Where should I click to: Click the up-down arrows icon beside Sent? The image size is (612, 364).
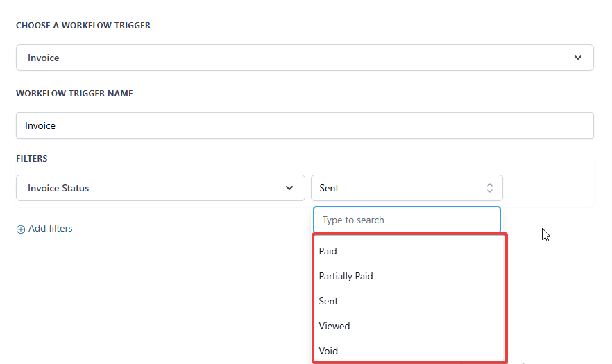(489, 188)
